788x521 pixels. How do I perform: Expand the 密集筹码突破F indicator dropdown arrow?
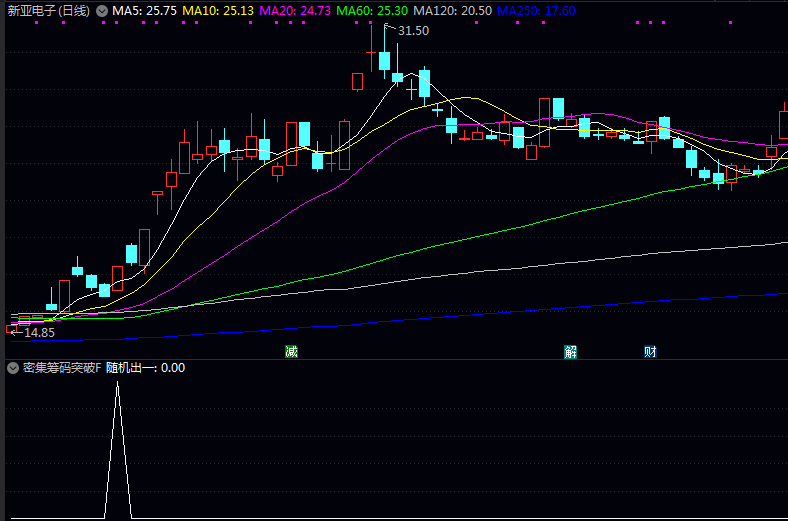coord(12,368)
